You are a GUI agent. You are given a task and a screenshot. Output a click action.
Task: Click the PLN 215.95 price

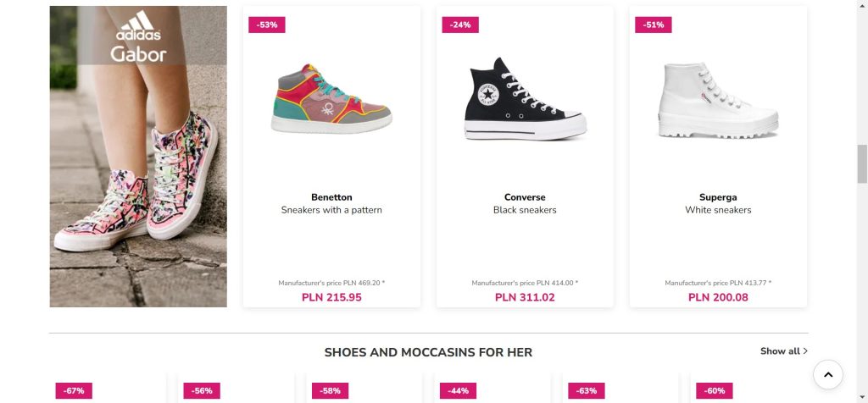tap(331, 297)
